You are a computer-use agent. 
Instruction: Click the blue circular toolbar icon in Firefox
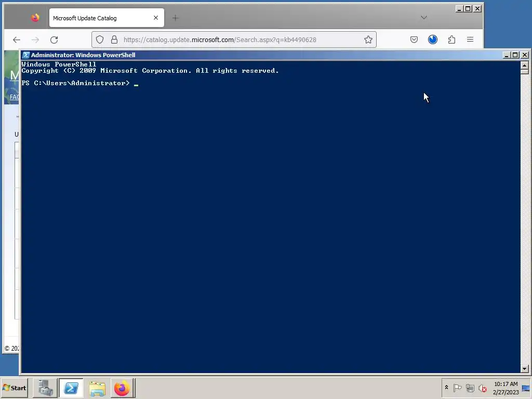(433, 39)
